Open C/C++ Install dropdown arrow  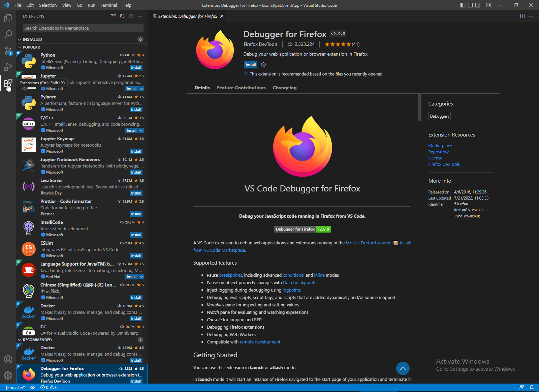point(141,130)
